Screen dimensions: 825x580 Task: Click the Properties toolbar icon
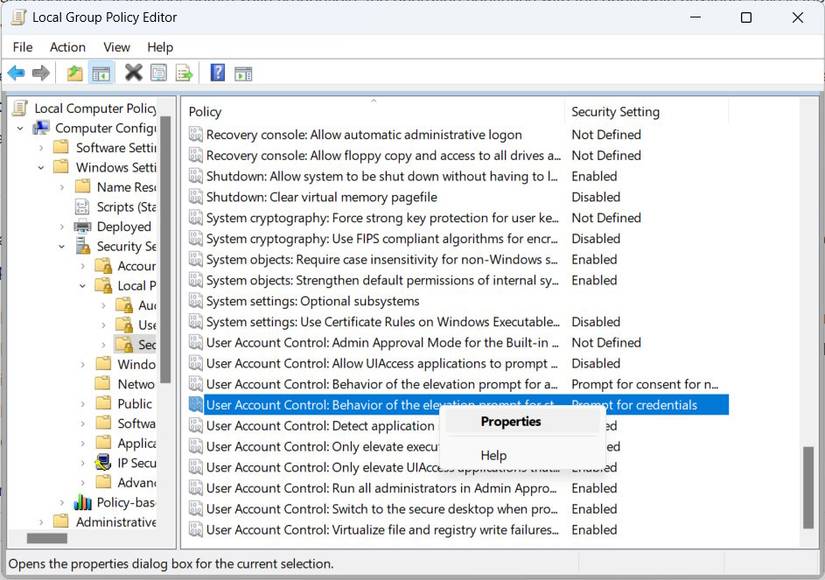pos(158,72)
